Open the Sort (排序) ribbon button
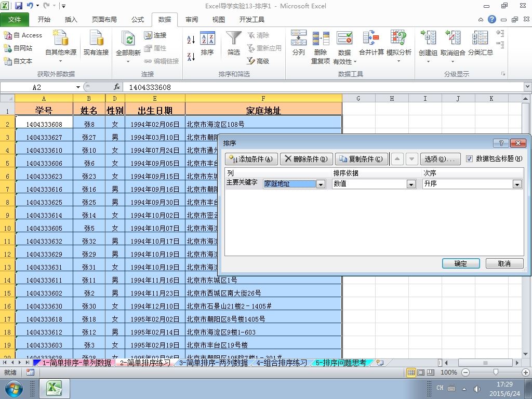532x399 pixels. [x=207, y=44]
